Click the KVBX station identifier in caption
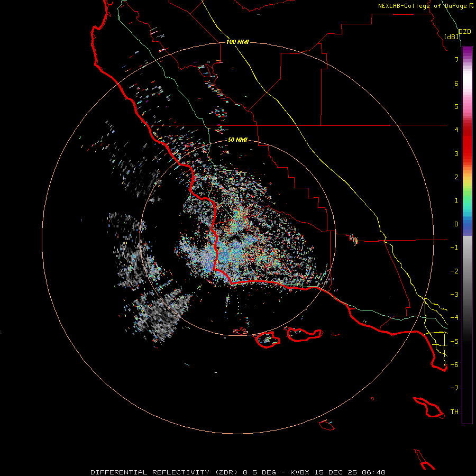 pos(300,472)
